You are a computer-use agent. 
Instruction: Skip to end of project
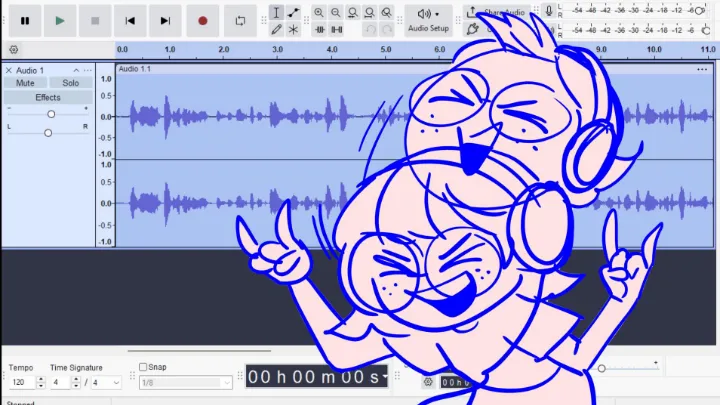tap(165, 21)
